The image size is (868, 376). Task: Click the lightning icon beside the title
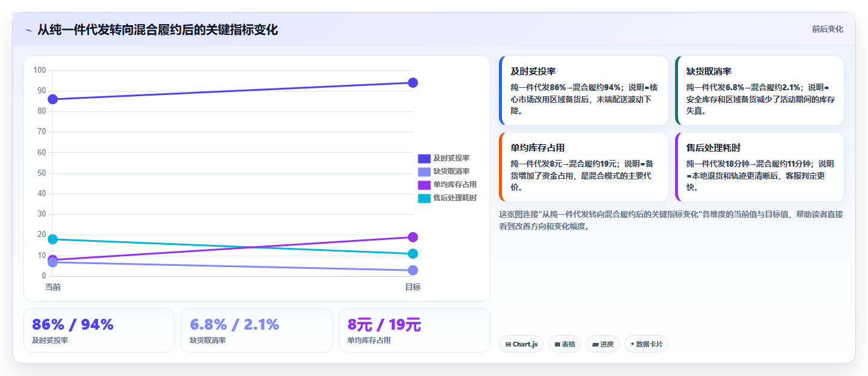(28, 30)
